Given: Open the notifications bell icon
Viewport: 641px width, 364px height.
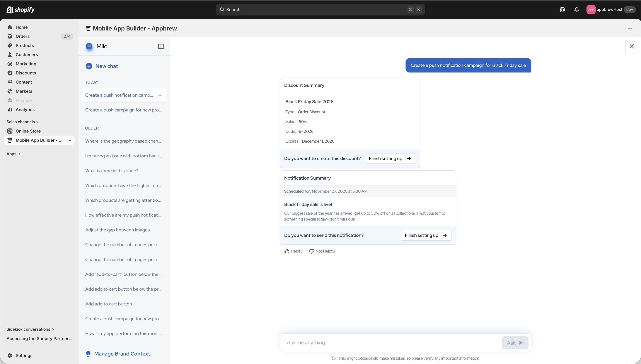Looking at the screenshot, I should [x=576, y=10].
